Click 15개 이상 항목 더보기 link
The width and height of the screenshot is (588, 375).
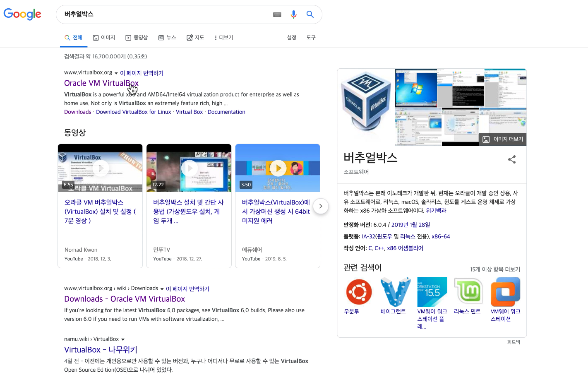point(495,269)
